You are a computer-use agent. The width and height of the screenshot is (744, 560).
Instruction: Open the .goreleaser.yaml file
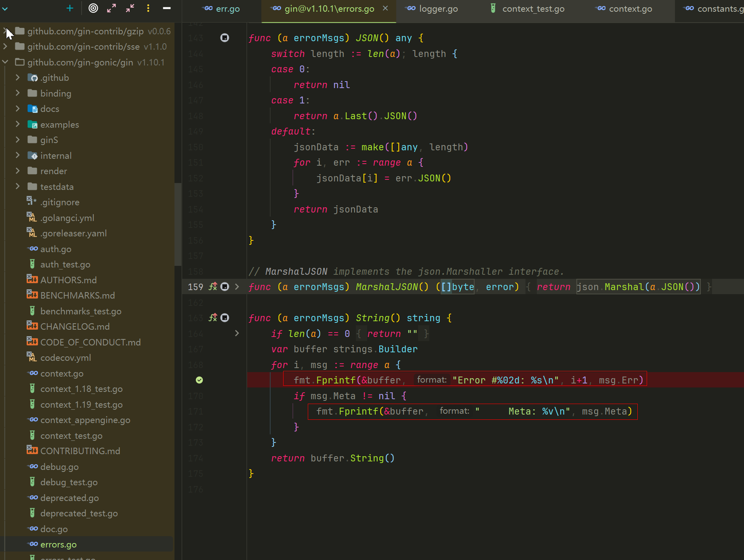pos(74,233)
